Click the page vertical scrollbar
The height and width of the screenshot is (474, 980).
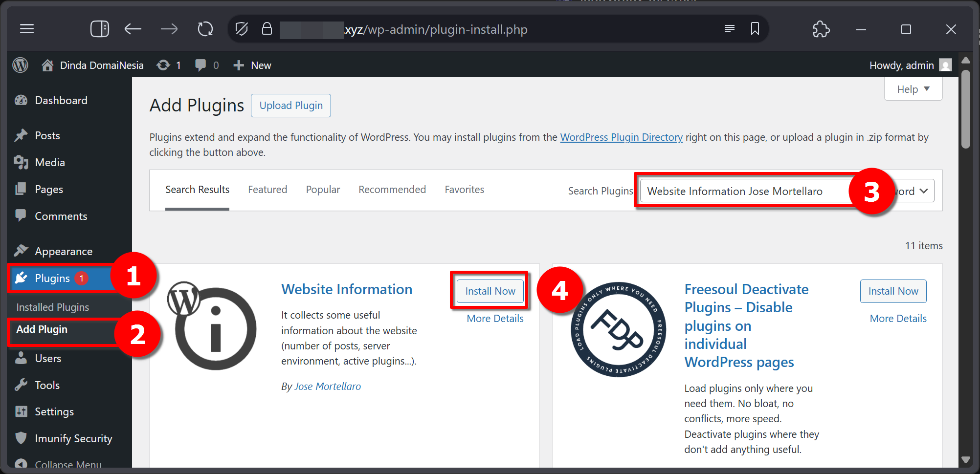(x=965, y=108)
